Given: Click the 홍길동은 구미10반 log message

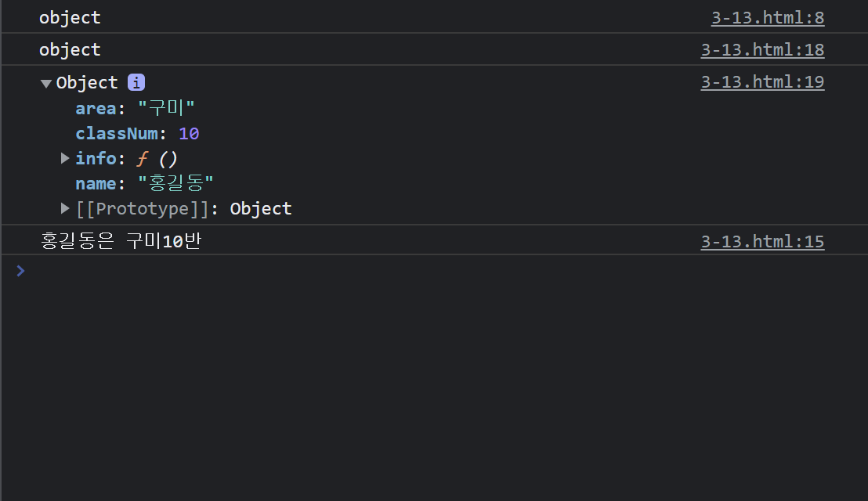Looking at the screenshot, I should tap(121, 240).
